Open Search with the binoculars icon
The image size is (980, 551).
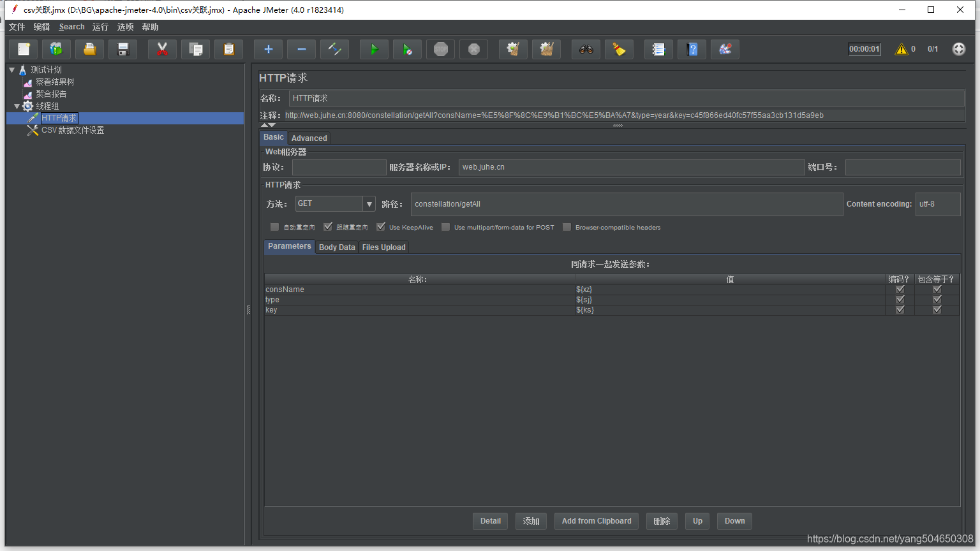(x=586, y=49)
